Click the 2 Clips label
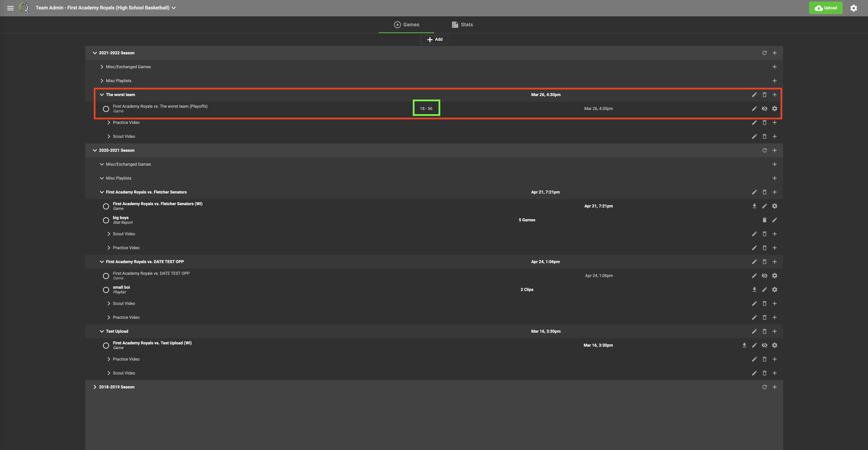Image resolution: width=868 pixels, height=450 pixels. [527, 290]
